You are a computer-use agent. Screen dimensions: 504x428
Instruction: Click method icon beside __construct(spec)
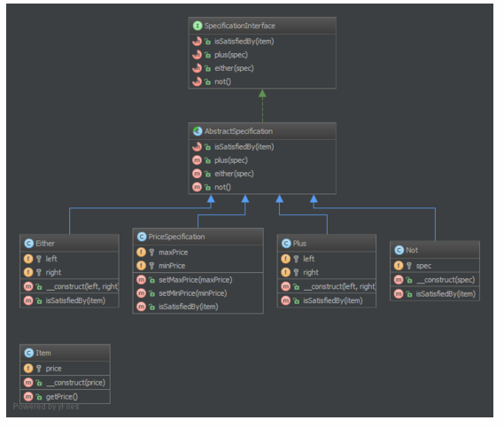click(399, 280)
